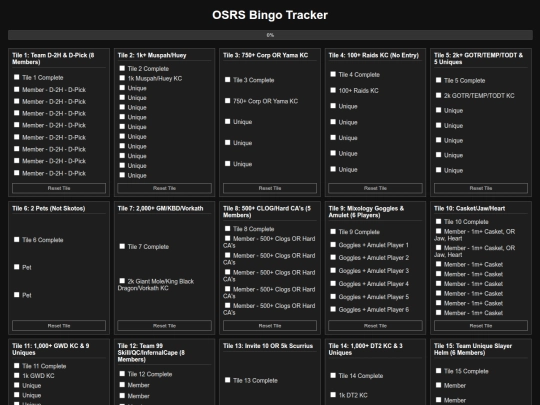Viewport: 540px width, 405px height.
Task: Mark Tile 14 Complete
Action: pyautogui.click(x=333, y=375)
